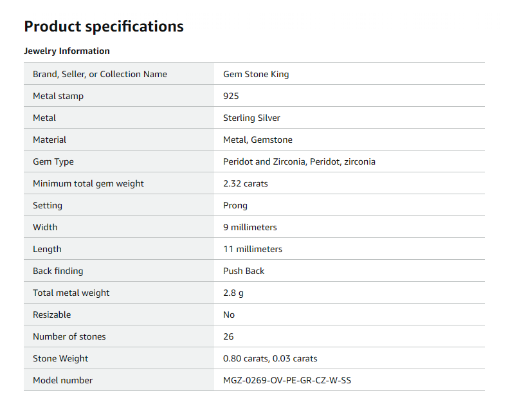The height and width of the screenshot is (420, 508).
Task: Select the Gem Stone King brand value
Action: click(x=256, y=74)
